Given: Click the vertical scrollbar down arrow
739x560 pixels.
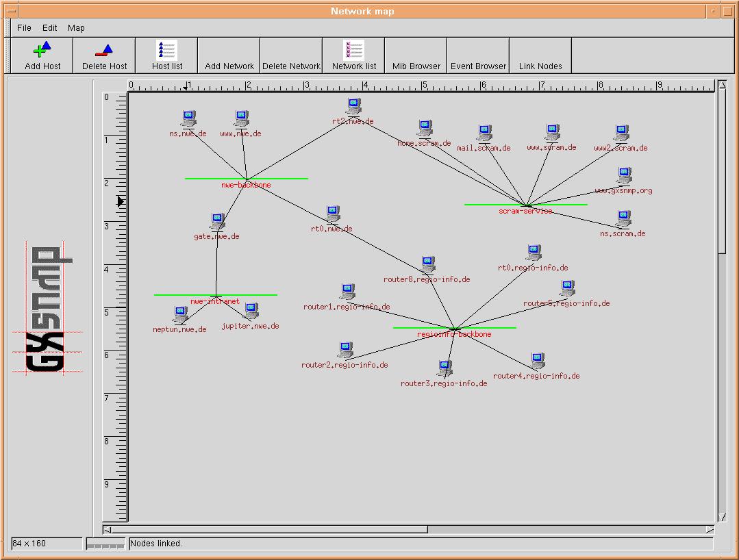Looking at the screenshot, I should click(722, 518).
